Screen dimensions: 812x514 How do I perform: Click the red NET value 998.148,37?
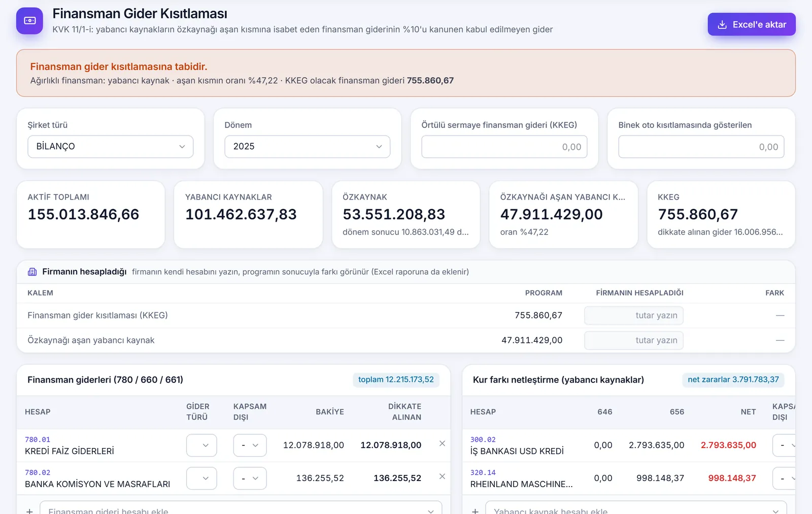[x=732, y=478]
